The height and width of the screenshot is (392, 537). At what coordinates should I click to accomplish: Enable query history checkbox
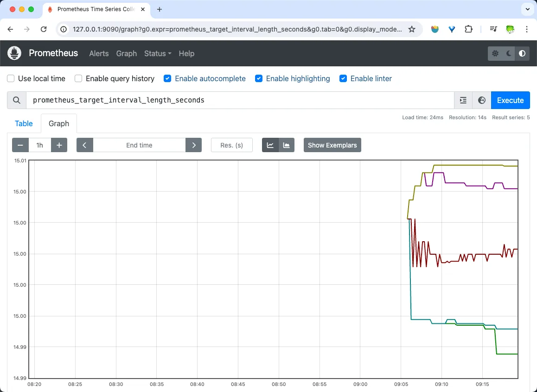click(x=79, y=79)
